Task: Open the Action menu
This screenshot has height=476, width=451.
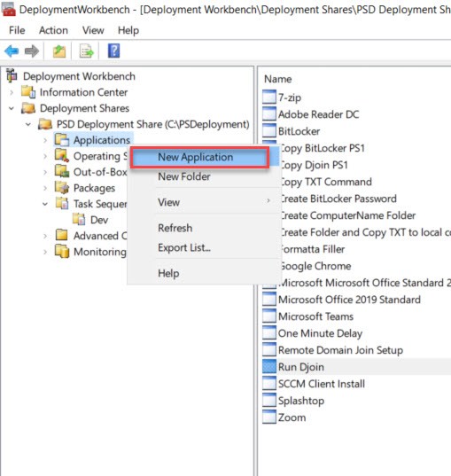Action: pyautogui.click(x=53, y=30)
